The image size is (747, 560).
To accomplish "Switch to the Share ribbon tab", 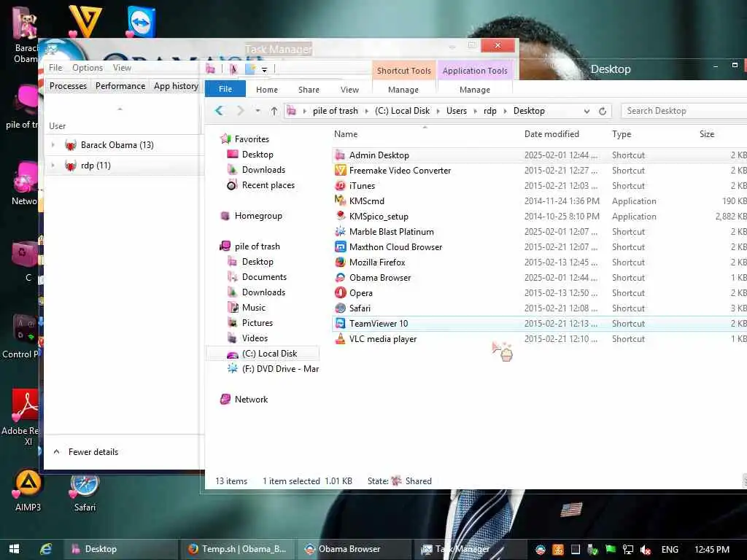I will click(x=309, y=90).
